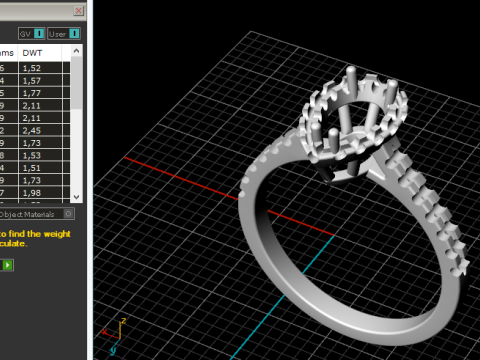Close the metal weight panel

coord(79,11)
